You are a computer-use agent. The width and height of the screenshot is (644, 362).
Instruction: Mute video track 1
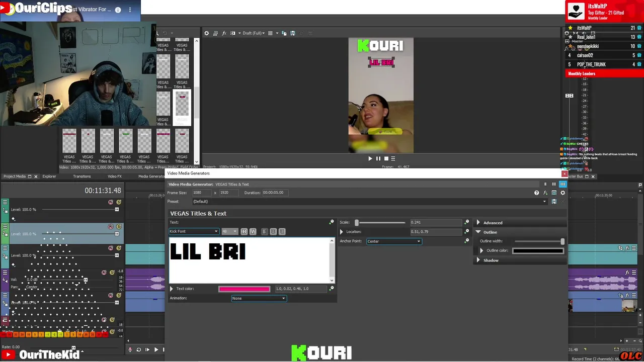[x=111, y=202]
